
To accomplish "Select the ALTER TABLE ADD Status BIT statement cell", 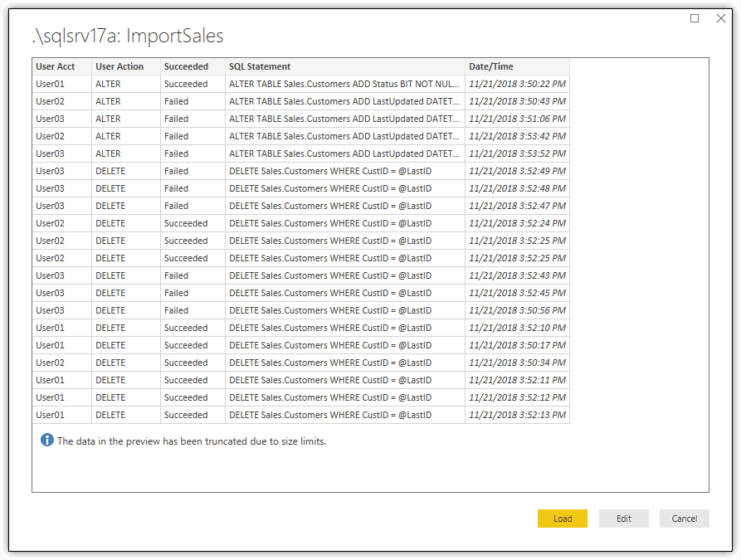I will tap(345, 84).
